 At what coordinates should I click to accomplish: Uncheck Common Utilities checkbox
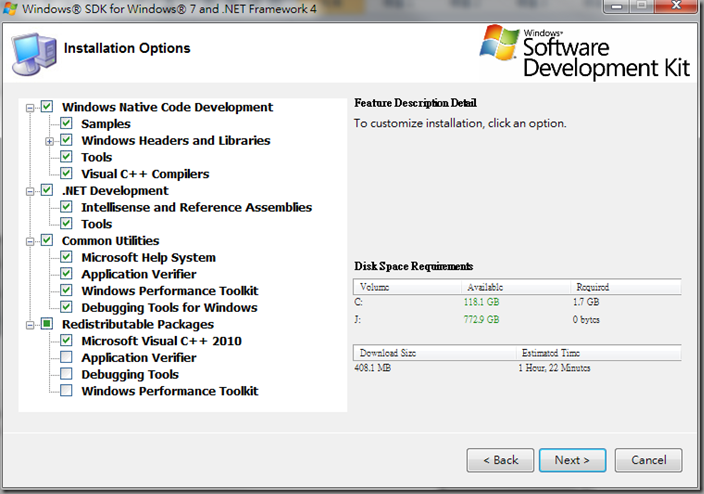point(47,240)
